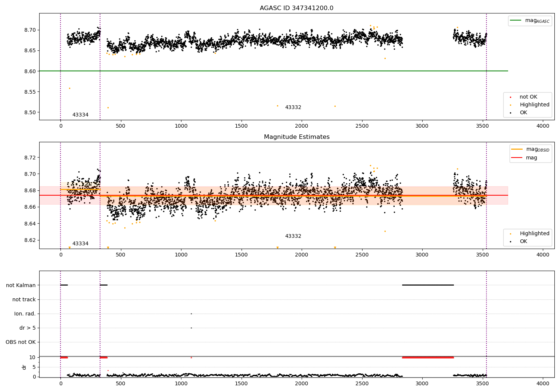Click the '43334' annotation in the top plot
Screen dimensions: 560x392
click(80, 115)
